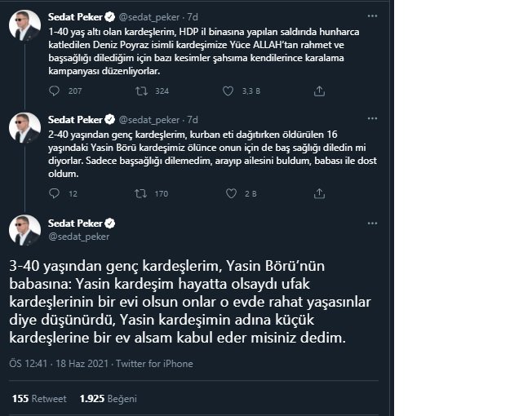Open Sedat Peker avatar on the main tweet
Viewport: 532px width, 416px height.
[24, 230]
